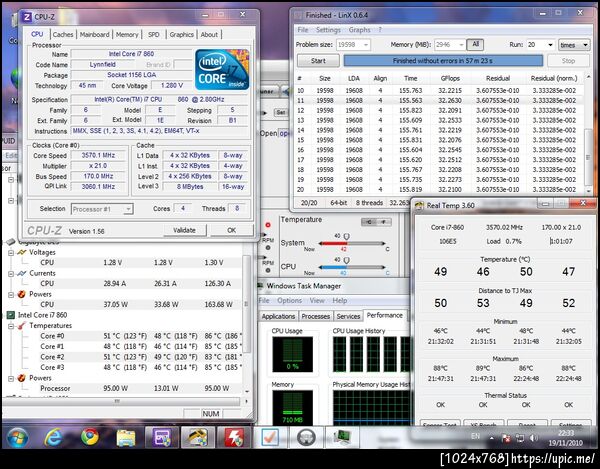Screen dimensions: 600x469
Task: Launch Google Chrome from taskbar
Action: click(90, 437)
